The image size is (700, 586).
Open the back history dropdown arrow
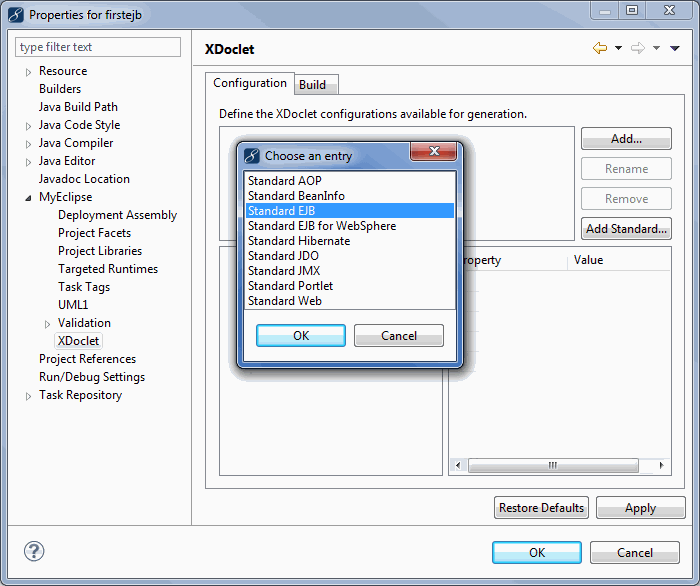[618, 48]
